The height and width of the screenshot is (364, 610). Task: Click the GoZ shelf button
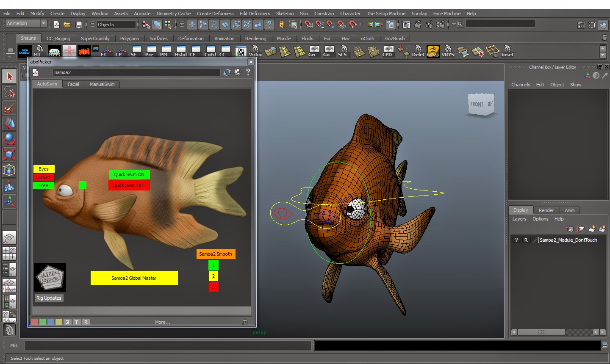coord(433,51)
